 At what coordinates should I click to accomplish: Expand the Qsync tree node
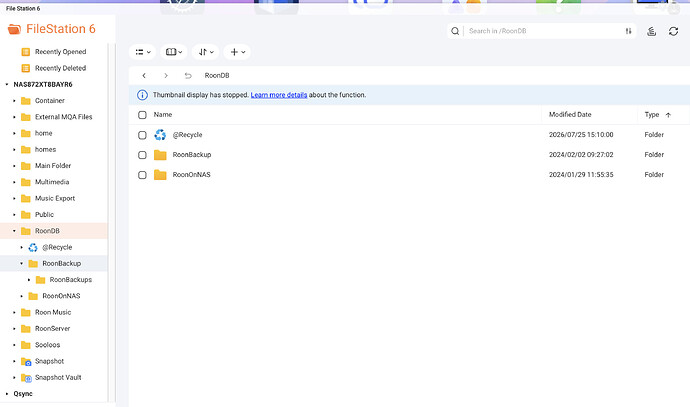7,394
